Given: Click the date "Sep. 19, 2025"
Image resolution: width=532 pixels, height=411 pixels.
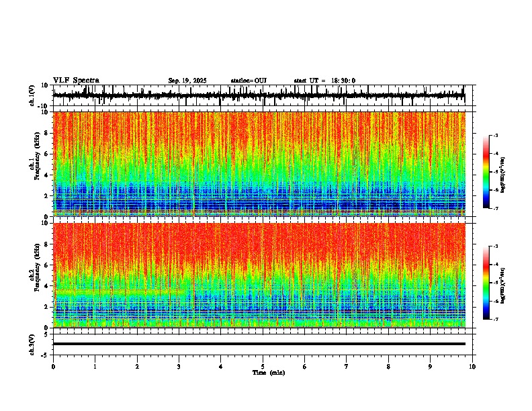Looking at the screenshot, I should [x=187, y=81].
